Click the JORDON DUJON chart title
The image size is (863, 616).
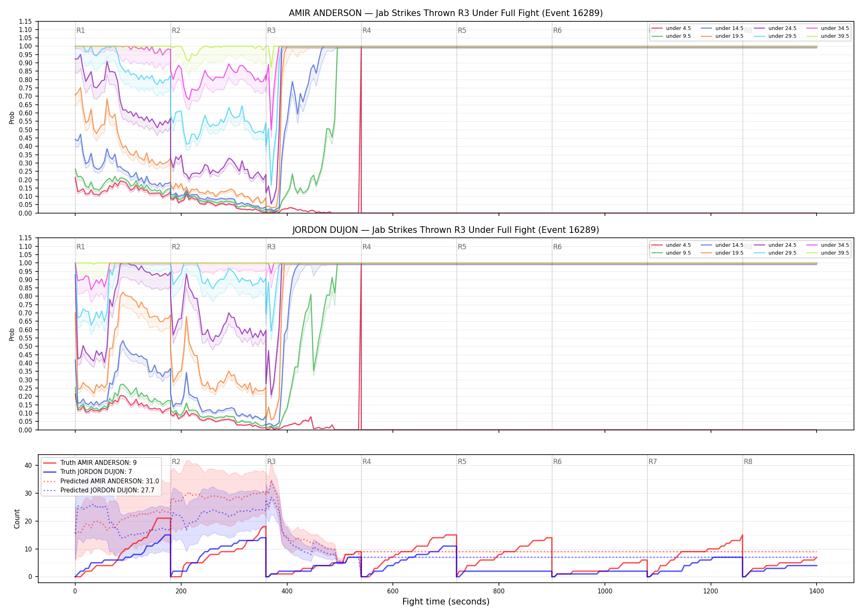point(445,230)
